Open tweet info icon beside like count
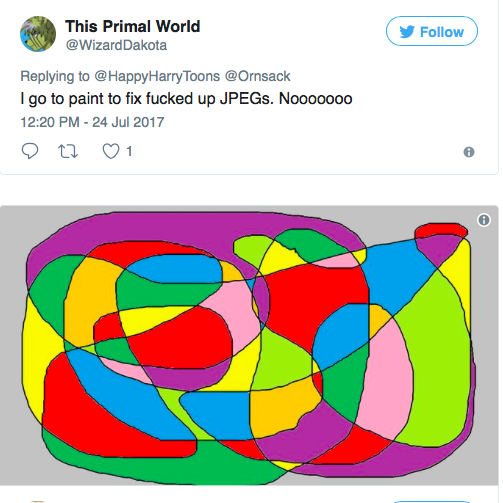The height and width of the screenshot is (503, 503). [469, 152]
